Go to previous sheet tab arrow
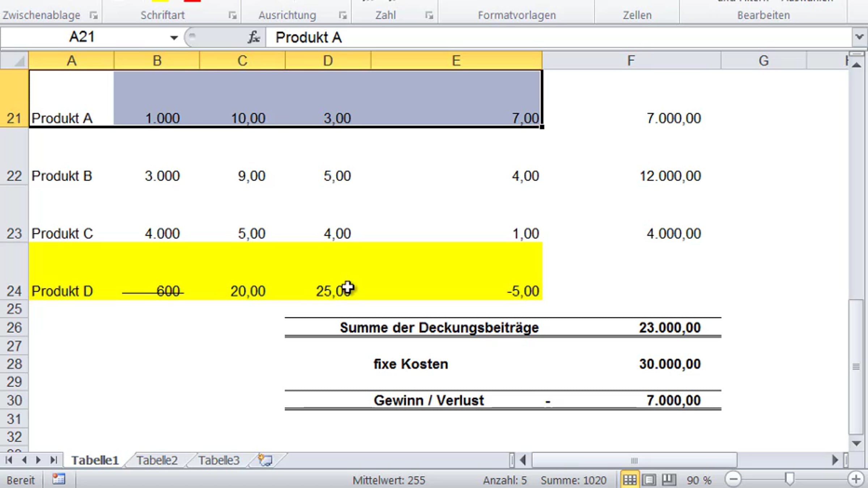 tap(24, 460)
